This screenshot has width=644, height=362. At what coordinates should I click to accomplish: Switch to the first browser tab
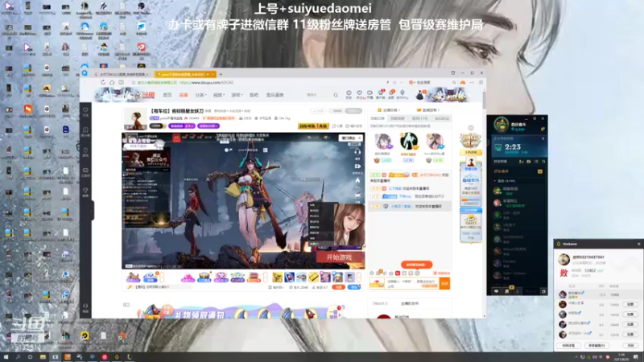click(122, 74)
